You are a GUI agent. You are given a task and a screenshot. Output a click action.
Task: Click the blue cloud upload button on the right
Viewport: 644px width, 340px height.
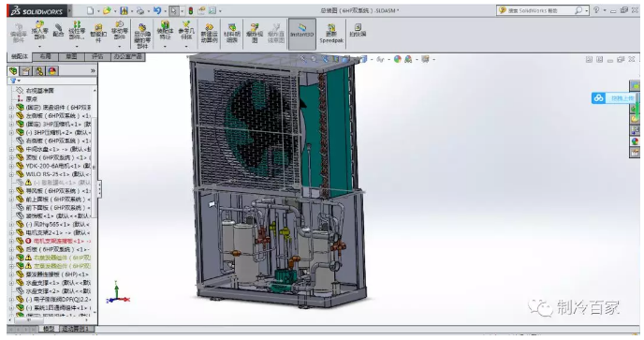click(614, 97)
